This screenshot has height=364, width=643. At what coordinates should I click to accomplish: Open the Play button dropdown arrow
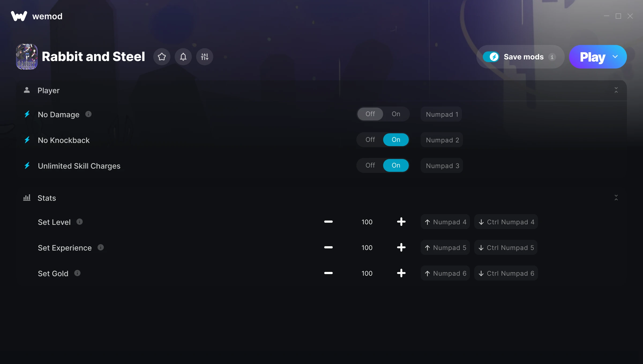point(615,57)
